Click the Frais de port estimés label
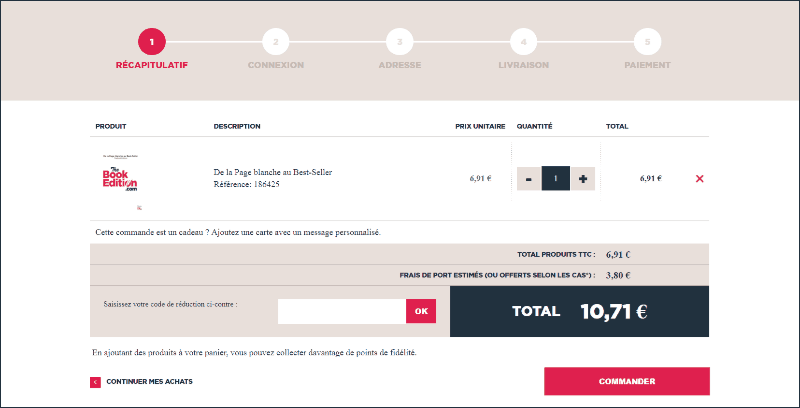 coord(497,275)
